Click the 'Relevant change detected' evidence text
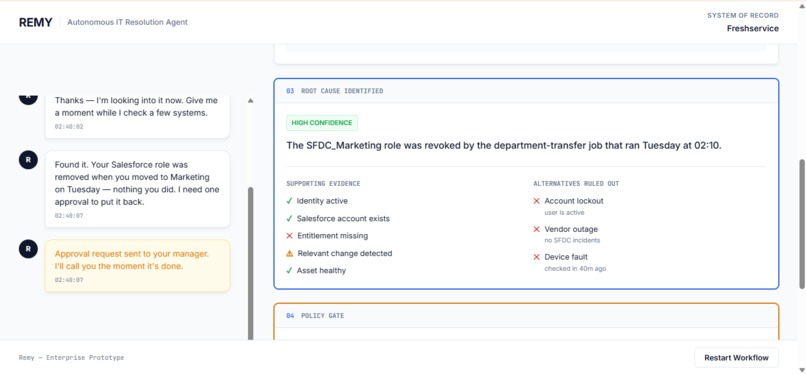Image resolution: width=806 pixels, height=374 pixels. tap(345, 253)
